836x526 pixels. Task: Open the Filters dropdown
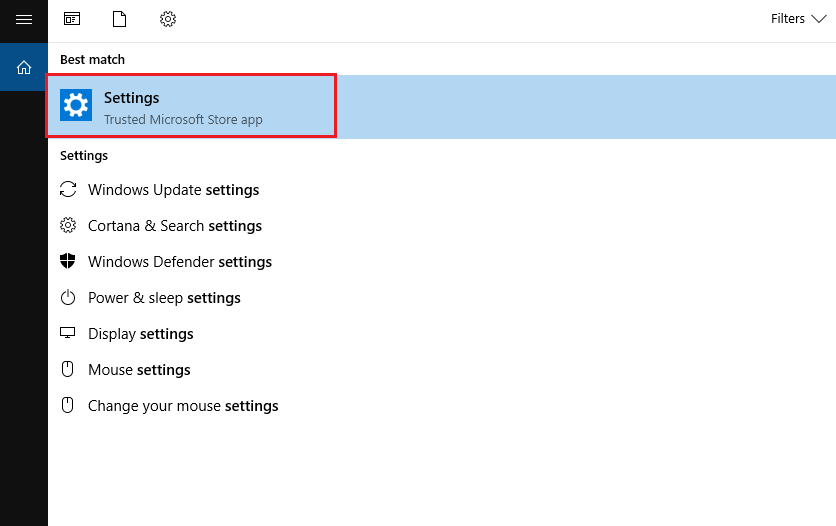[x=798, y=19]
